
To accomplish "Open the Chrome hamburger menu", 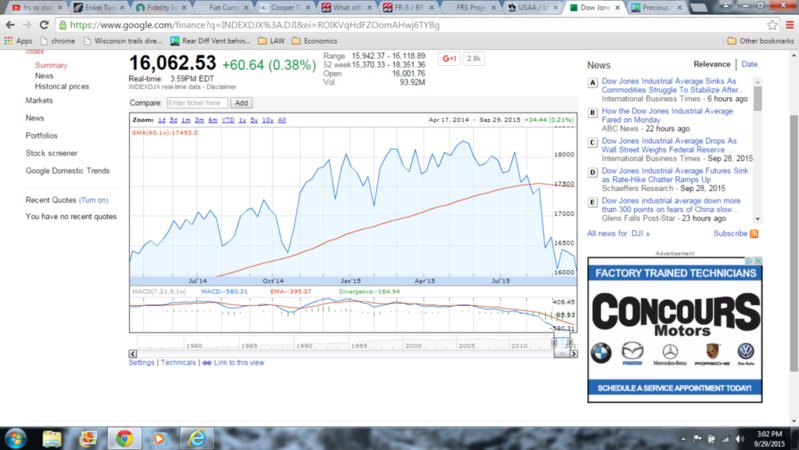I will (x=789, y=25).
